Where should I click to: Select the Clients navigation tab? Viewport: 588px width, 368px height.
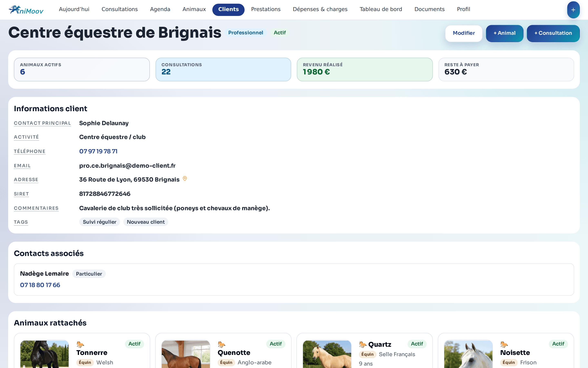[x=228, y=9]
